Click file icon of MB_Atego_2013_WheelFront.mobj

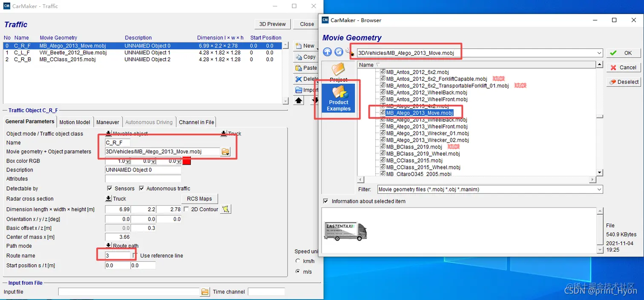pos(382,126)
